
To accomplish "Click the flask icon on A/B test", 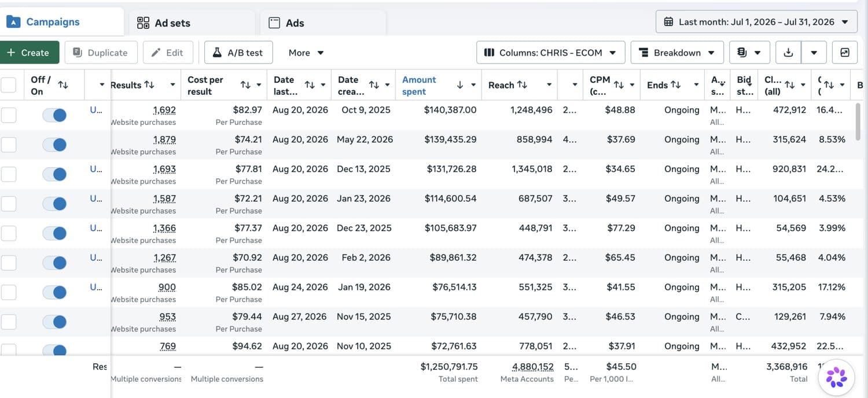I will [x=217, y=53].
